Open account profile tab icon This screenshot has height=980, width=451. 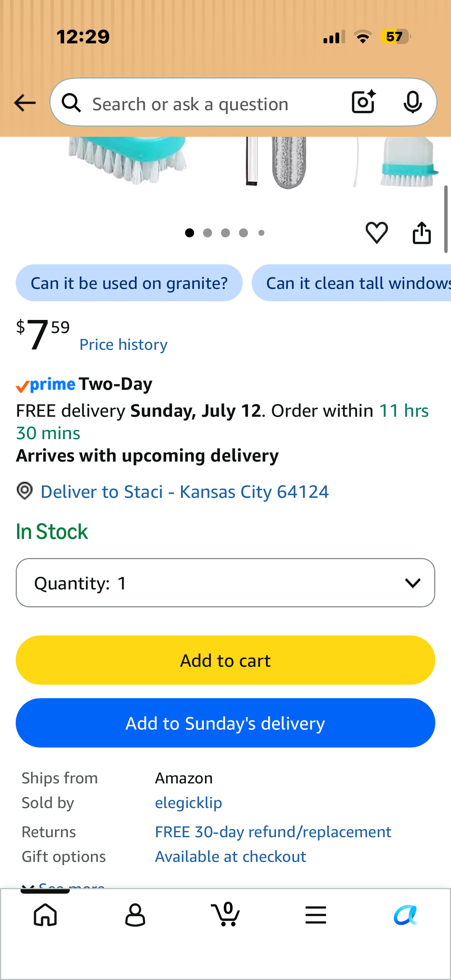pos(135,915)
